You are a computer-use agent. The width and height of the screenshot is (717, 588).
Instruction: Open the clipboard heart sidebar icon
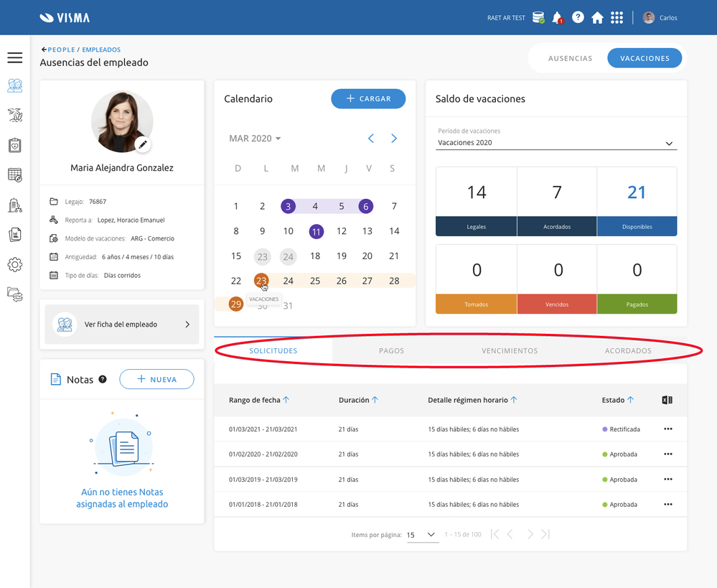(14, 146)
